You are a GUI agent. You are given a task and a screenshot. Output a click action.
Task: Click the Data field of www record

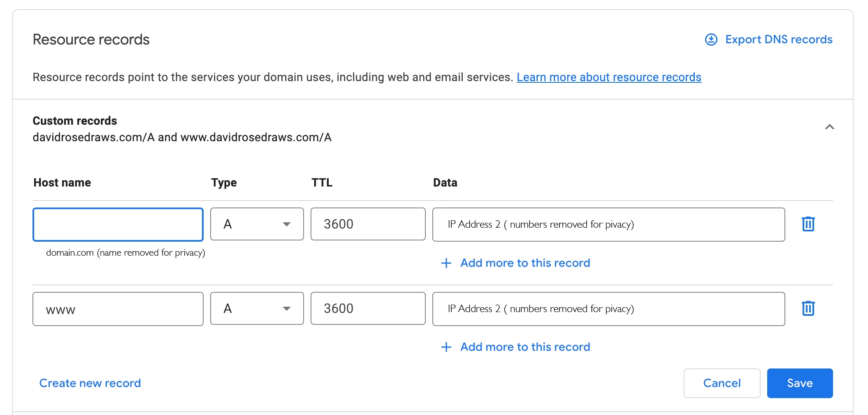pos(608,309)
